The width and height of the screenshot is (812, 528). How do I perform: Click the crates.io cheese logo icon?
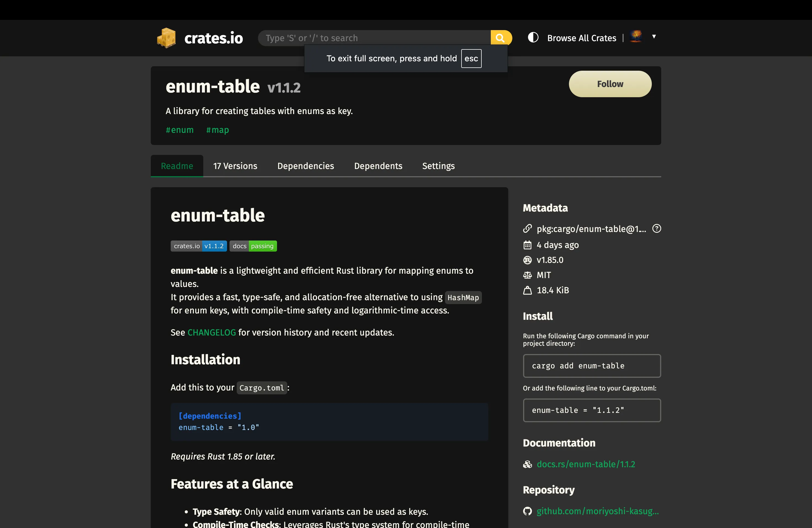coord(166,38)
